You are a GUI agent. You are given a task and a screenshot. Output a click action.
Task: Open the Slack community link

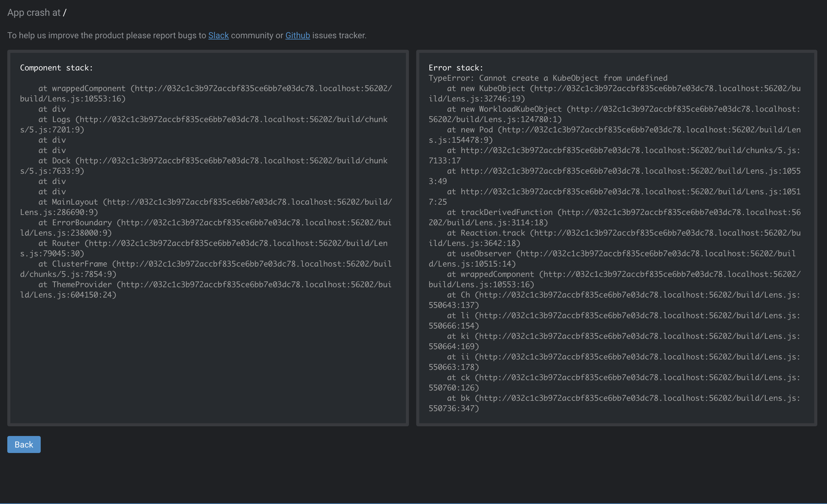click(x=218, y=35)
